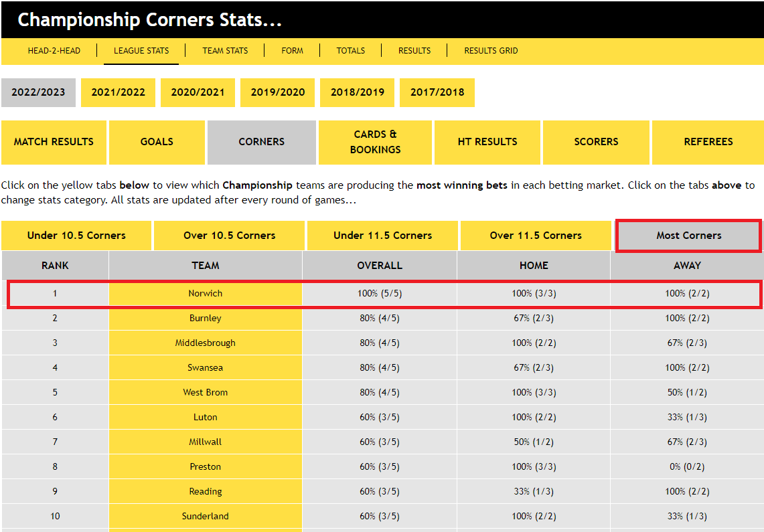Click the rank 10 cell
The width and height of the screenshot is (764, 532).
pos(55,517)
